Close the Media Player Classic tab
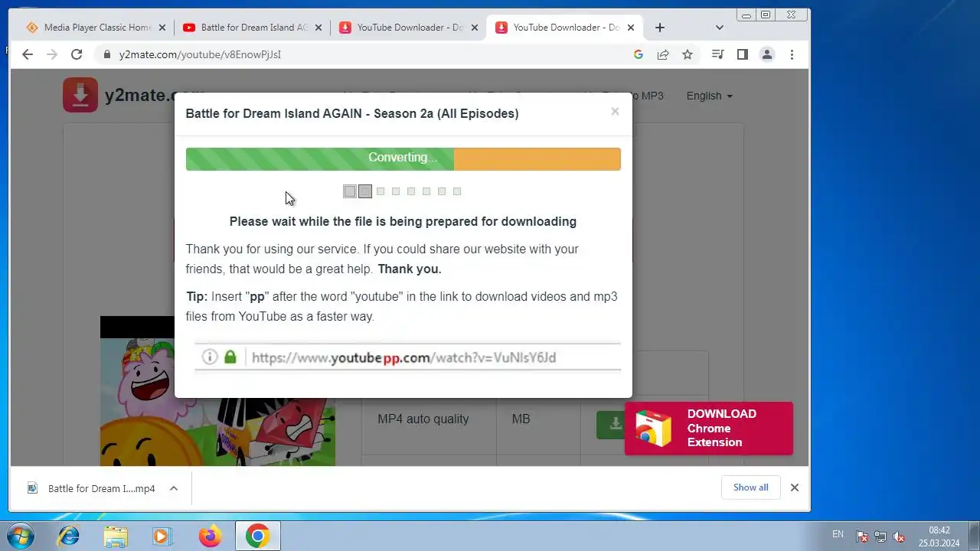 (162, 28)
